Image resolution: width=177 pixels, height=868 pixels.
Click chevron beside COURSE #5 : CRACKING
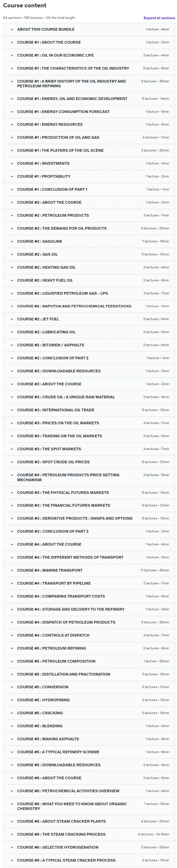(12, 713)
